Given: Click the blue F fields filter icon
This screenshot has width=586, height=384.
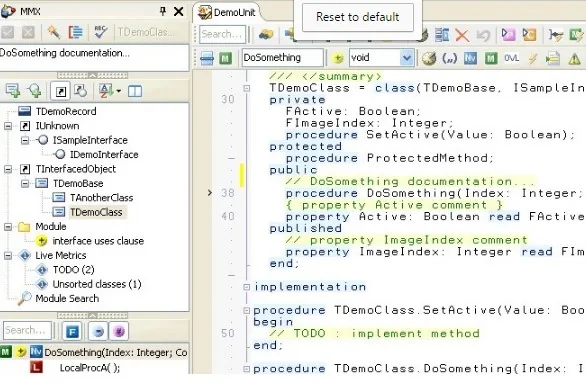Looking at the screenshot, I should point(72,331).
